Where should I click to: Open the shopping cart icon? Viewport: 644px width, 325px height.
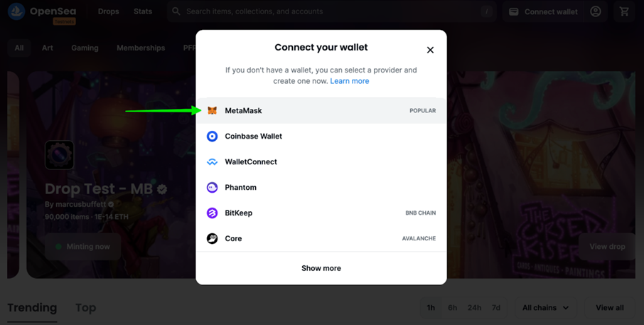[x=624, y=11]
